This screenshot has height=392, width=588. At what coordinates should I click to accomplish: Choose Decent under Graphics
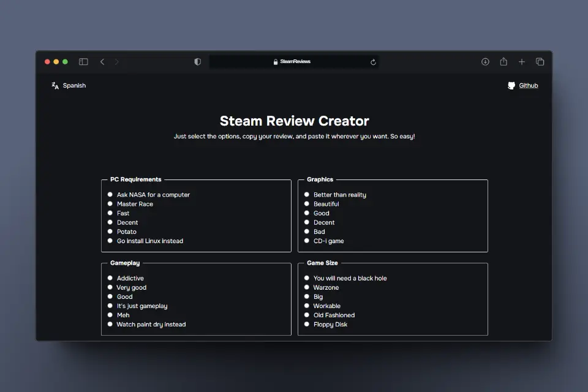point(307,222)
